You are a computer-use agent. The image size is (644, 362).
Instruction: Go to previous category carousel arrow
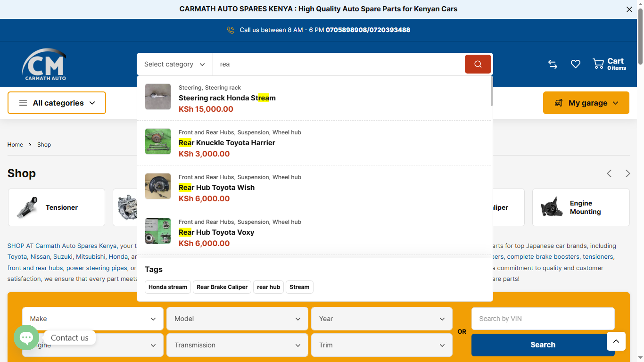point(609,173)
